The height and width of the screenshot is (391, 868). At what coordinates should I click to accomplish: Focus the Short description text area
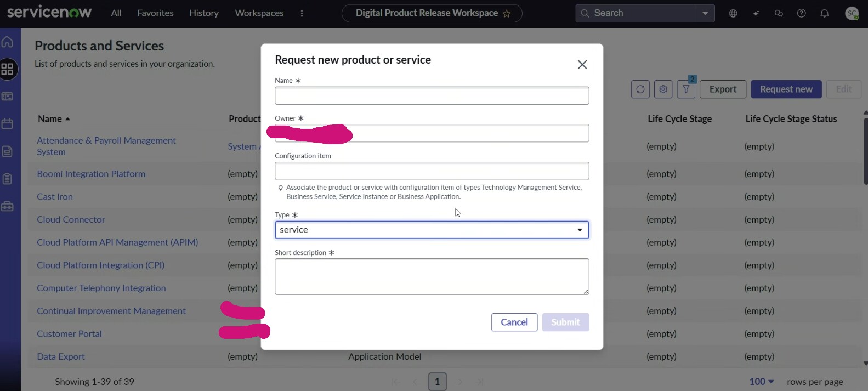pyautogui.click(x=432, y=277)
